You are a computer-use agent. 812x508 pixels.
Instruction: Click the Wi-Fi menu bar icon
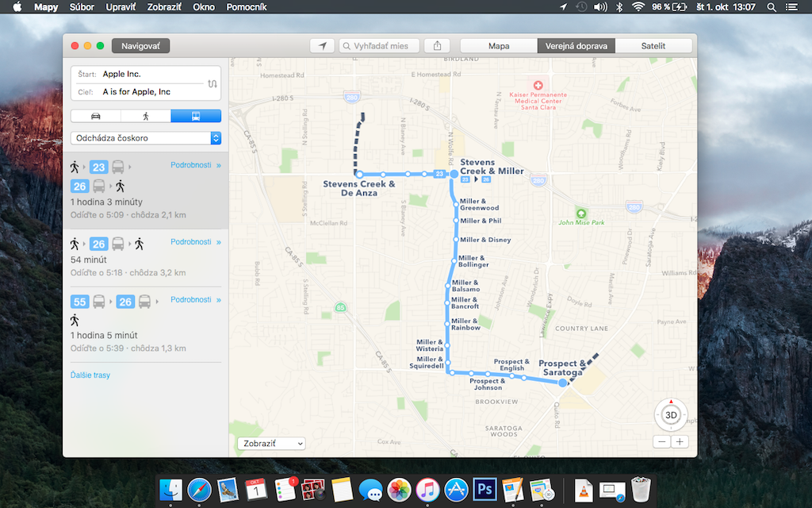click(638, 6)
